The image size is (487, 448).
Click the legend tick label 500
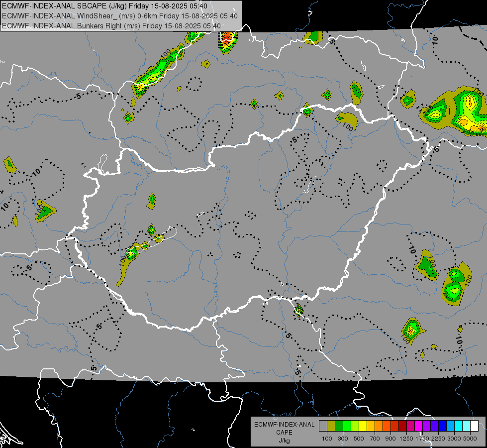coord(359,439)
